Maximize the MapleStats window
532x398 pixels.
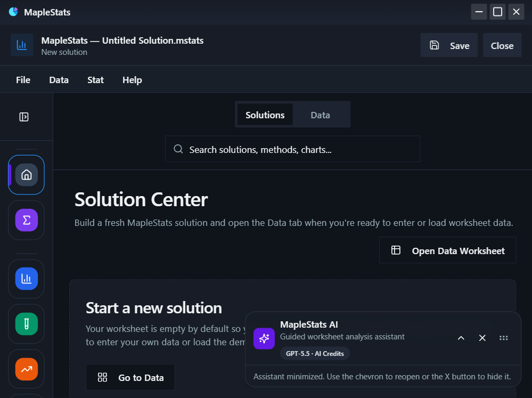(497, 12)
